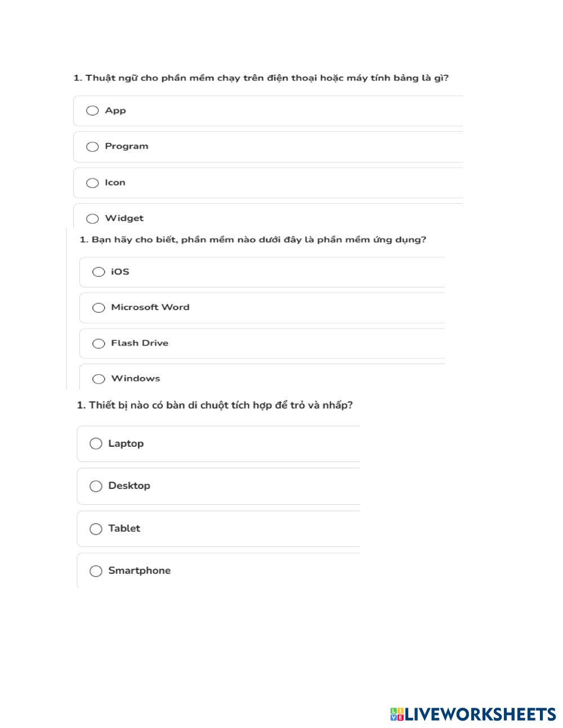The width and height of the screenshot is (563, 728).
Task: Choose the Program answer option
Action: 92,147
